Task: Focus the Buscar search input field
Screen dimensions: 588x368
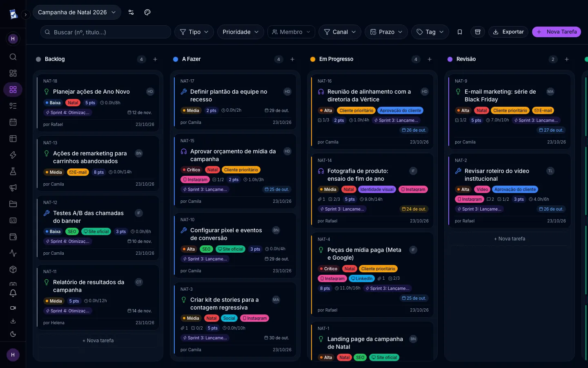Action: click(106, 32)
